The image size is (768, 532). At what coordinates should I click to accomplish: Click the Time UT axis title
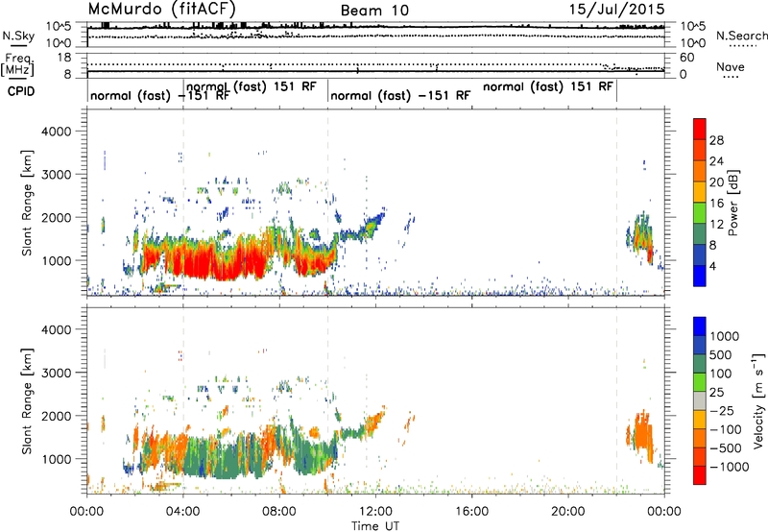[375, 526]
